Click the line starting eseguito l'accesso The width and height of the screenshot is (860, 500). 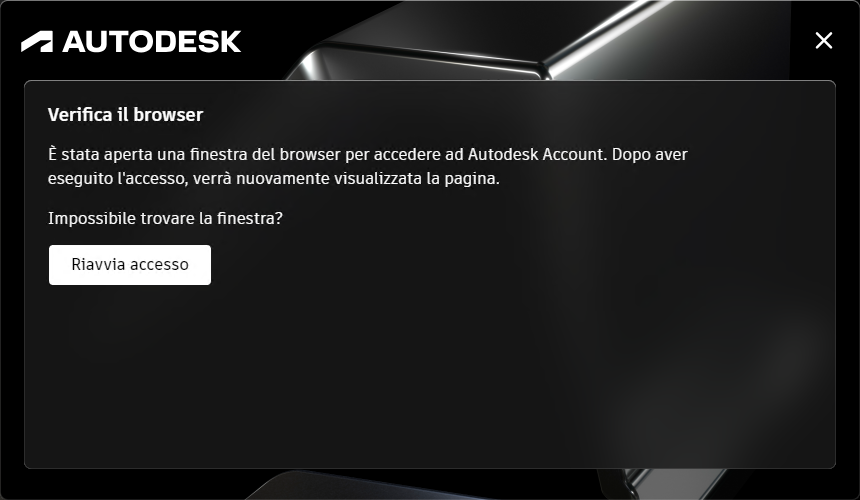coord(274,179)
